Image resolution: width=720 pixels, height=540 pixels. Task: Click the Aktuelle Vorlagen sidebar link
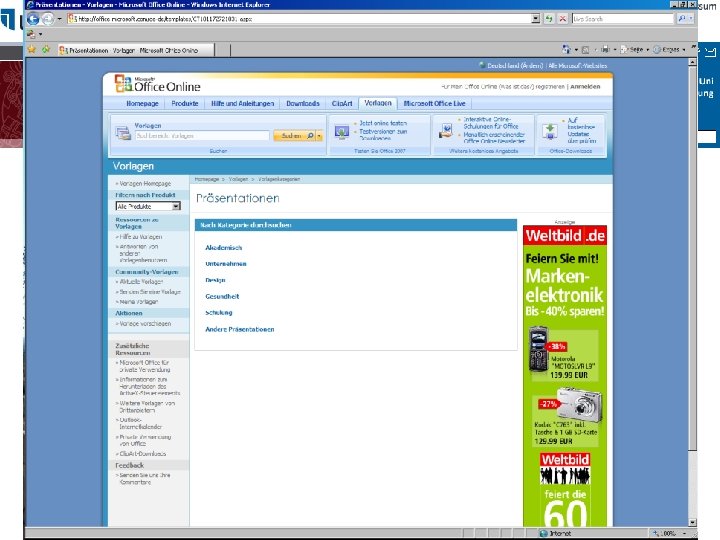pos(141,281)
